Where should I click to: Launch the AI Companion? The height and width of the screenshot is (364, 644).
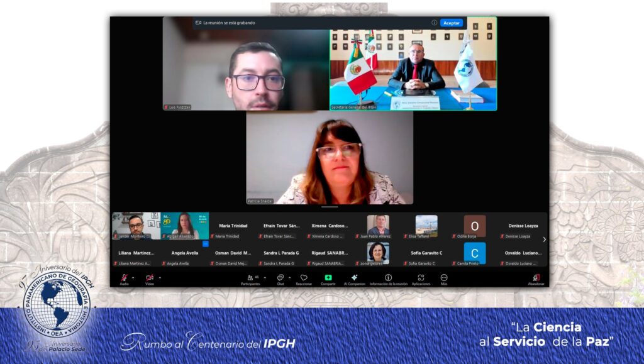pyautogui.click(x=354, y=279)
